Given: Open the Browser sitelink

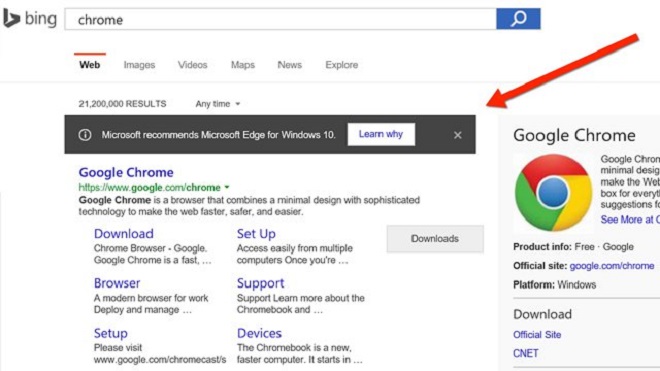Looking at the screenshot, I should pyautogui.click(x=117, y=283).
